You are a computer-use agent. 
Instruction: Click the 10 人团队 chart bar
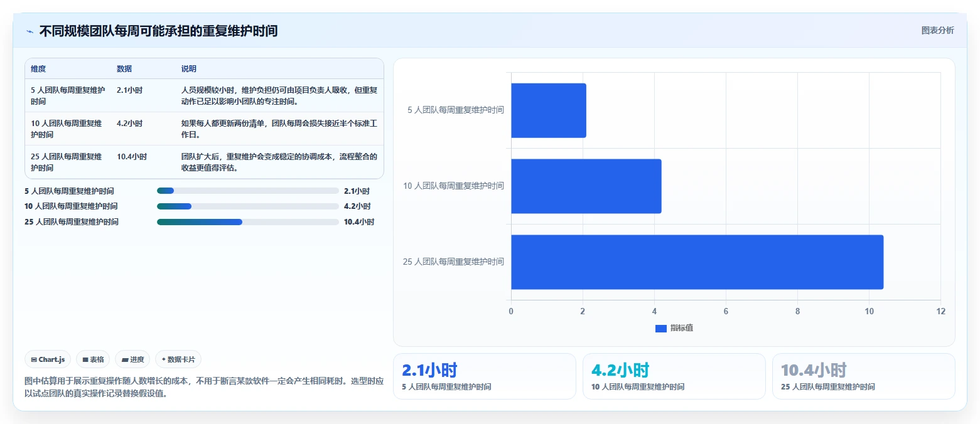(x=586, y=186)
